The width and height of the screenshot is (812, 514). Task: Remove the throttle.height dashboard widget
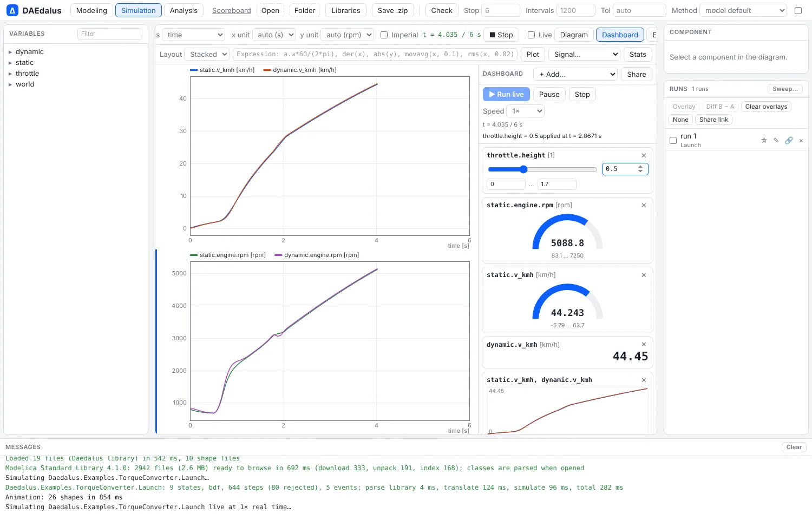[x=644, y=155]
